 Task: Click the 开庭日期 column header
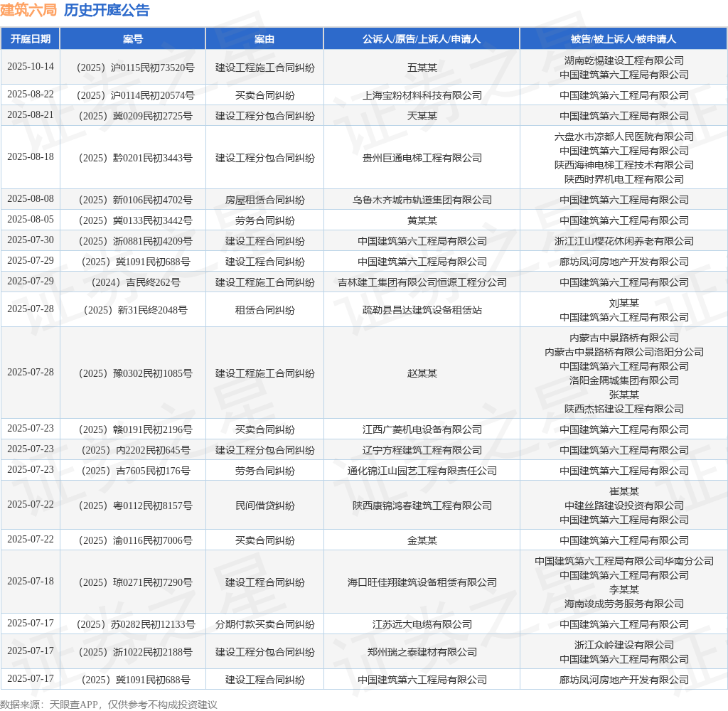[x=30, y=39]
